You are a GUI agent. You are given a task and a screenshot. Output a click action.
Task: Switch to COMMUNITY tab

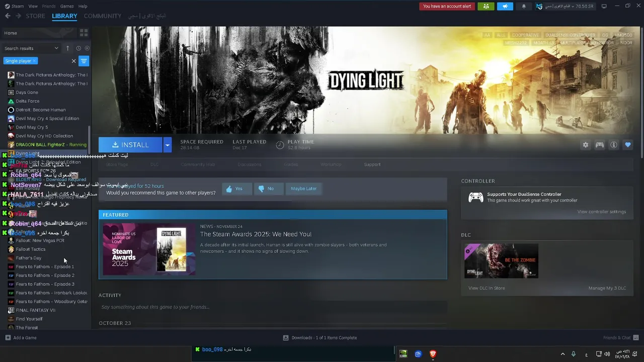pyautogui.click(x=103, y=16)
